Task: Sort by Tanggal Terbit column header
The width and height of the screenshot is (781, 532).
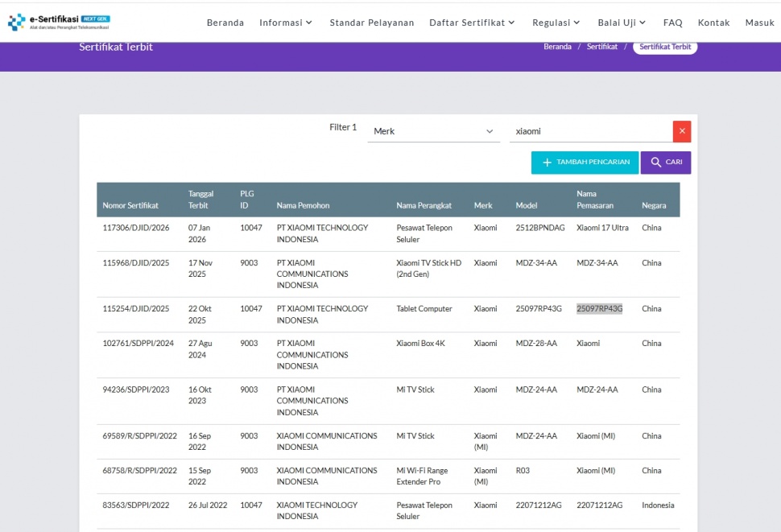Action: pos(200,200)
